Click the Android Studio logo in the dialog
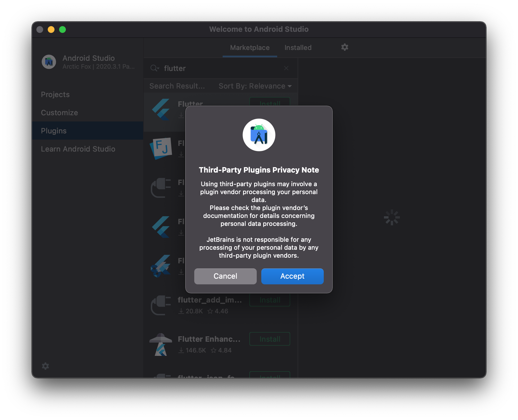Screen dimensions: 518x420 [259, 135]
